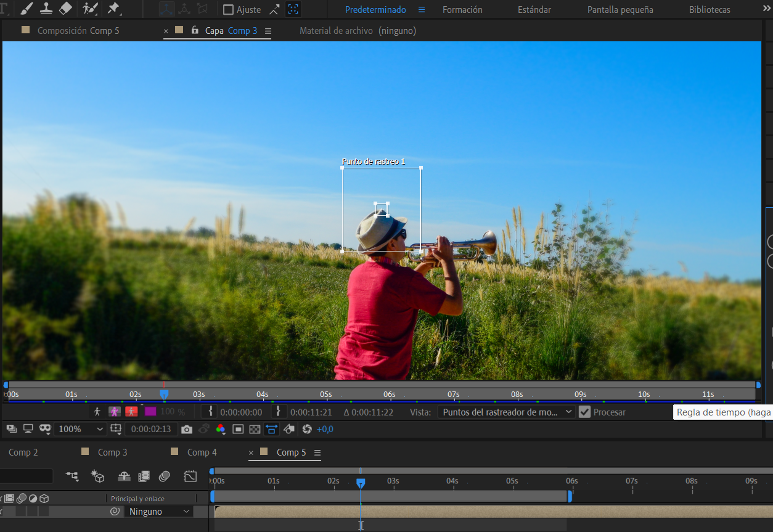The width and height of the screenshot is (773, 532).
Task: Enable motion blur for timeline layers
Action: pos(164,476)
